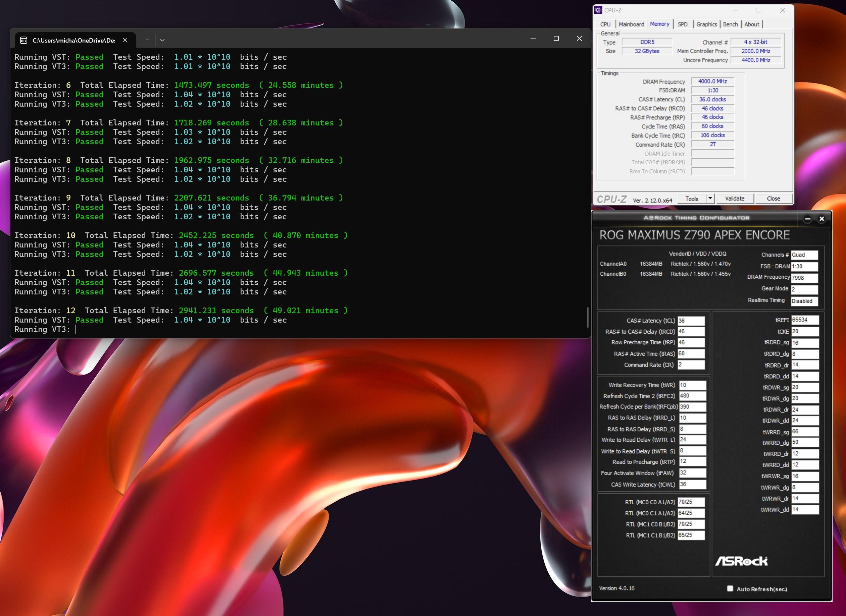
Task: Click the CPU-Z Close button
Action: pyautogui.click(x=773, y=199)
